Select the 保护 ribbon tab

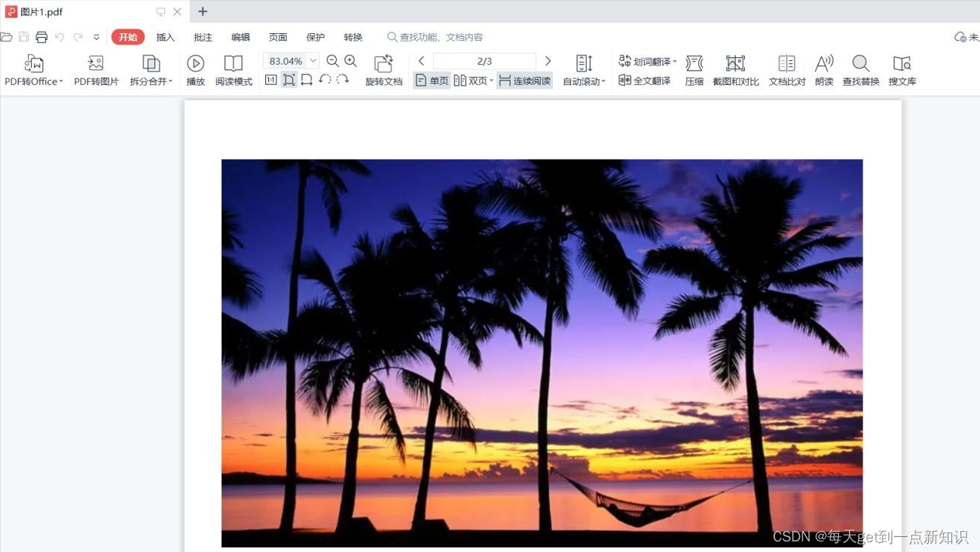coord(316,37)
